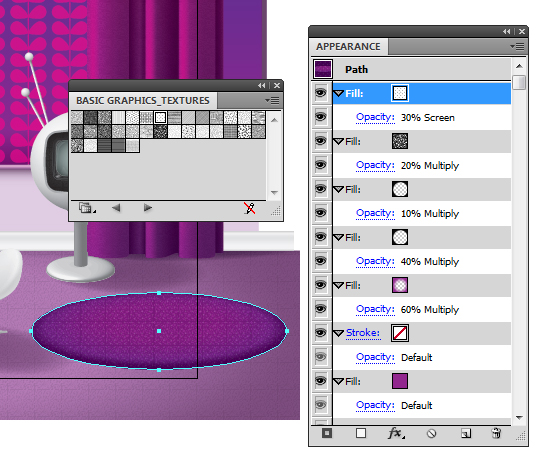Select the BASIC GRAPHICS_TEXTURES tab
Image resolution: width=547 pixels, height=470 pixels.
[143, 101]
